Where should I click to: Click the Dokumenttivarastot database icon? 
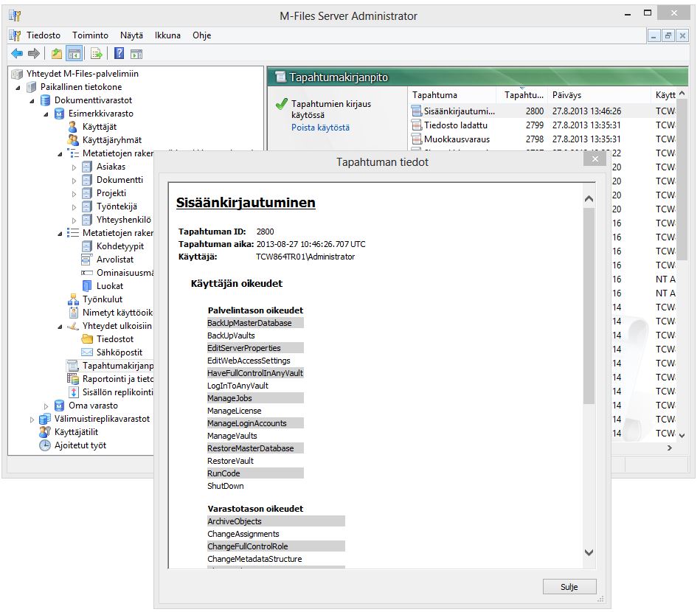45,100
